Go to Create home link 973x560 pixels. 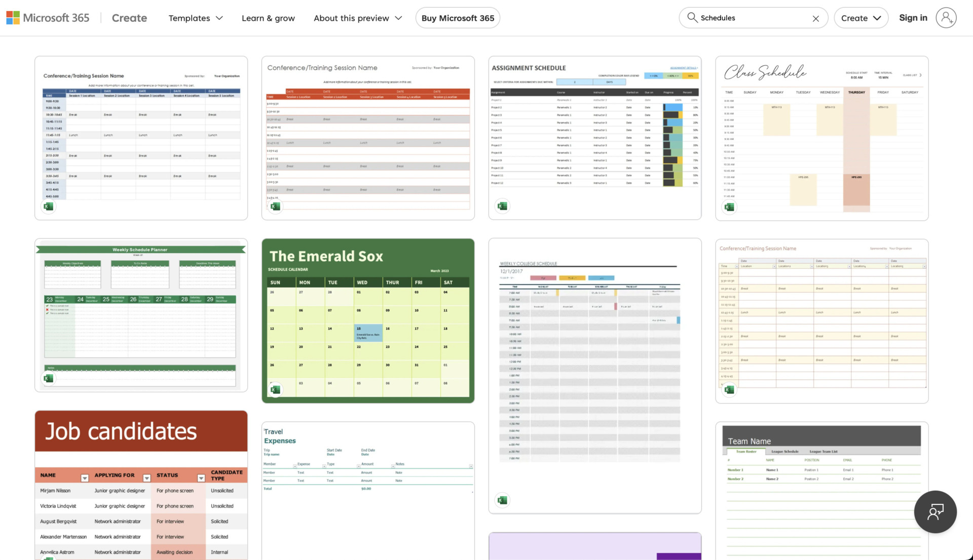129,18
